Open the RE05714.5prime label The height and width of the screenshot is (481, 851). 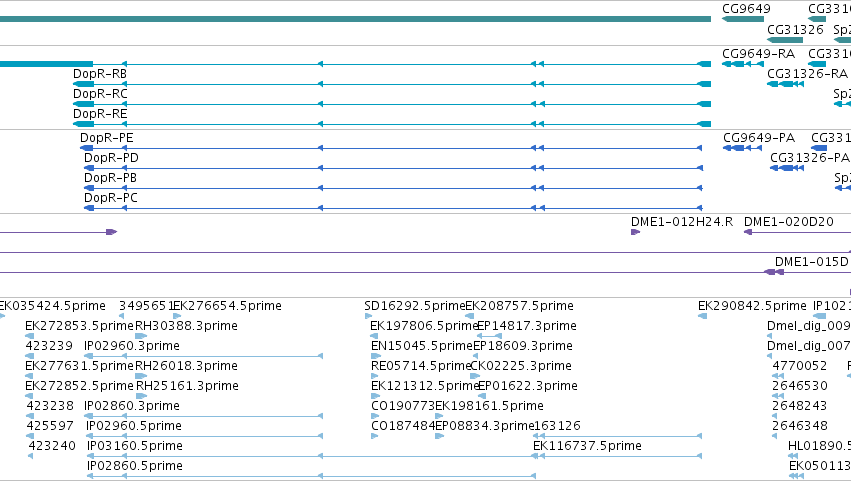coord(421,366)
